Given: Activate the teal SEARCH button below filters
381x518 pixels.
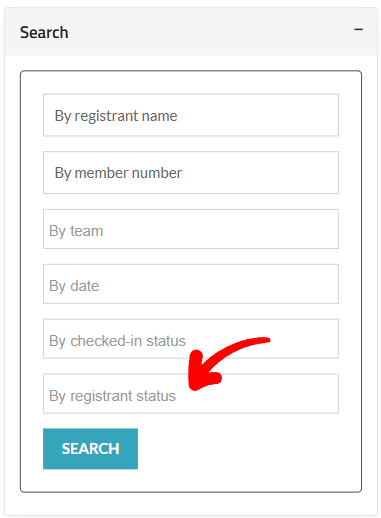Looking at the screenshot, I should point(90,449).
